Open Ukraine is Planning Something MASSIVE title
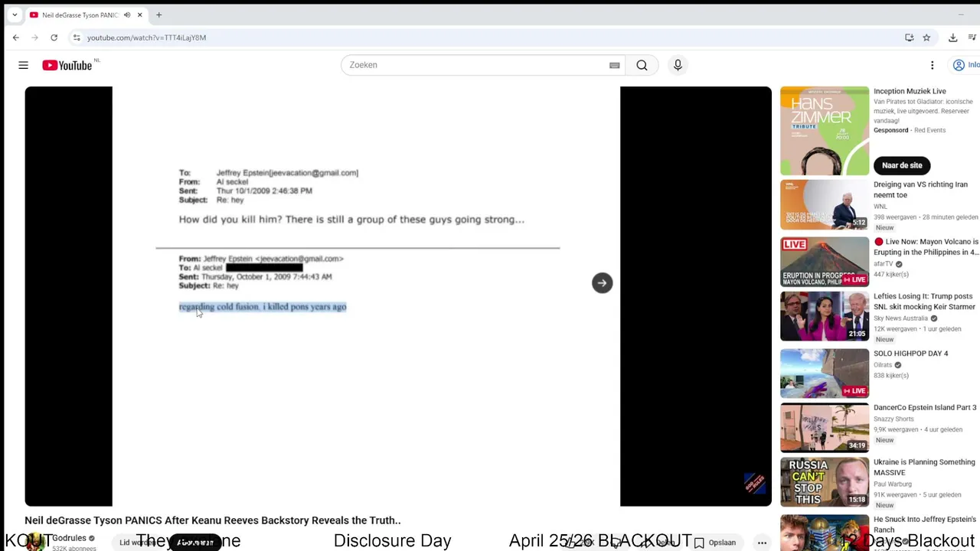The image size is (980, 551). click(x=924, y=468)
